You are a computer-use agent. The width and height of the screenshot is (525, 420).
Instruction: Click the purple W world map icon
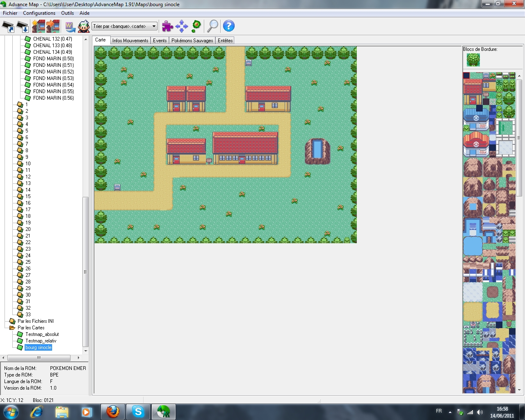pos(70,27)
